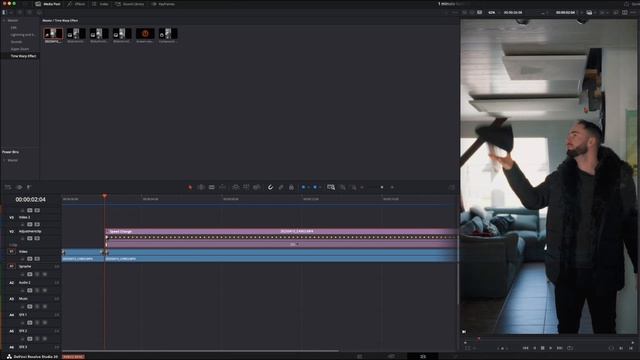Stop playback in the viewer
This screenshot has width=640, height=360.
[x=542, y=348]
